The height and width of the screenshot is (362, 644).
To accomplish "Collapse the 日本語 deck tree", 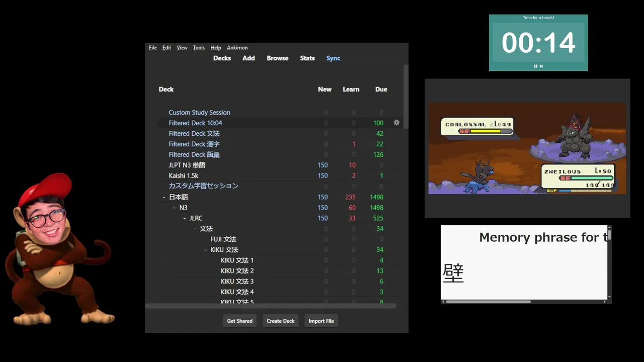I will [164, 197].
